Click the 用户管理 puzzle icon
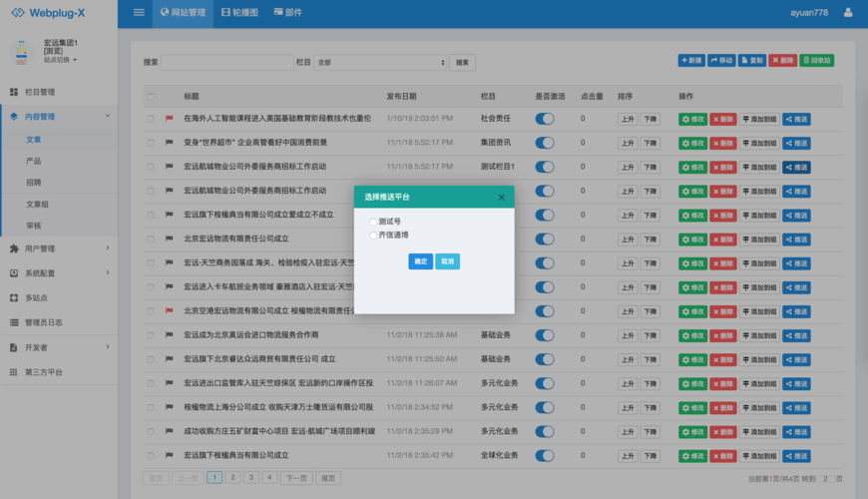The image size is (868, 499). point(14,249)
